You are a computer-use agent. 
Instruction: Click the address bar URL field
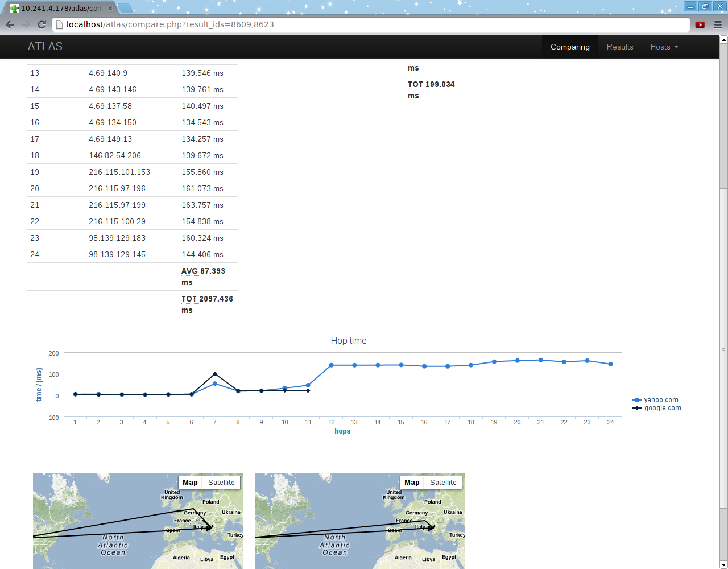pyautogui.click(x=371, y=24)
